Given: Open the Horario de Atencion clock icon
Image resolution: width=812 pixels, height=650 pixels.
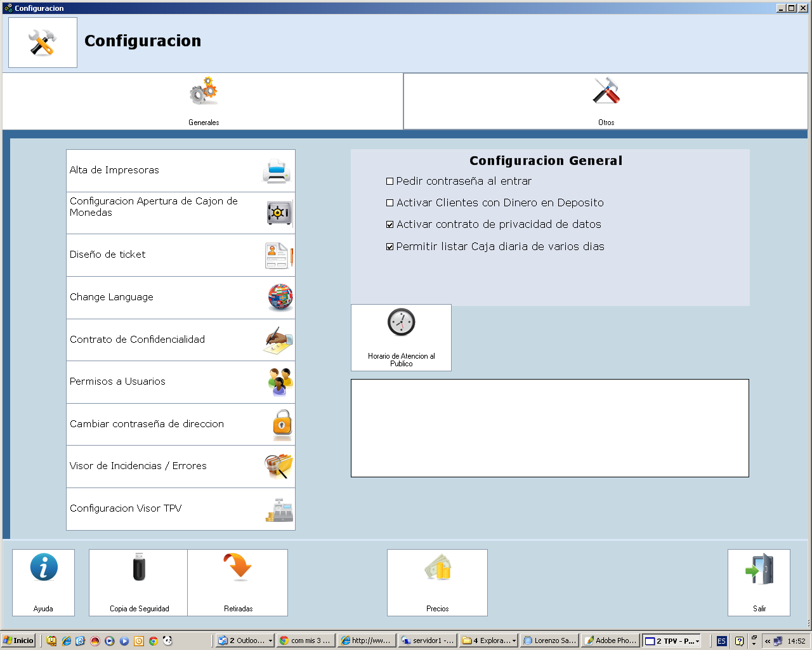Looking at the screenshot, I should click(x=401, y=322).
